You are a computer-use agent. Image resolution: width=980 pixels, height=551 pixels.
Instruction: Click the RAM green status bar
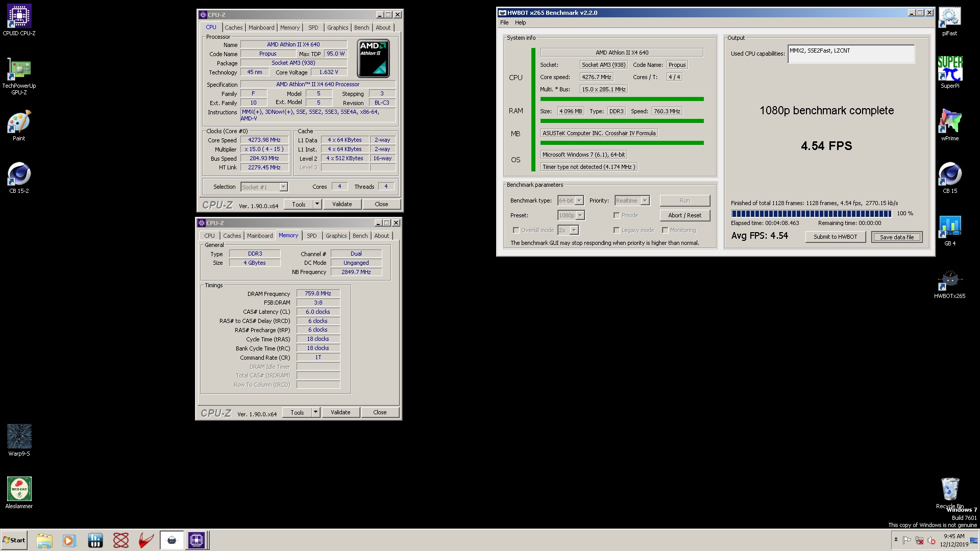click(x=622, y=121)
